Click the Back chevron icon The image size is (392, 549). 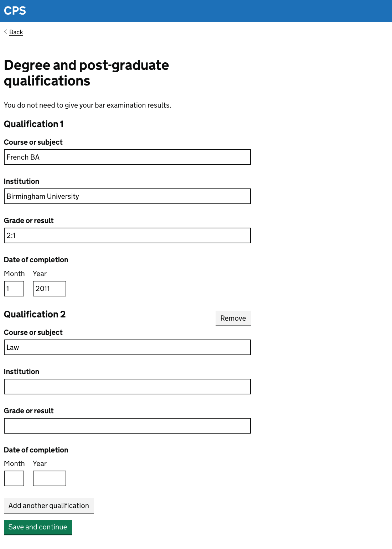[5, 32]
